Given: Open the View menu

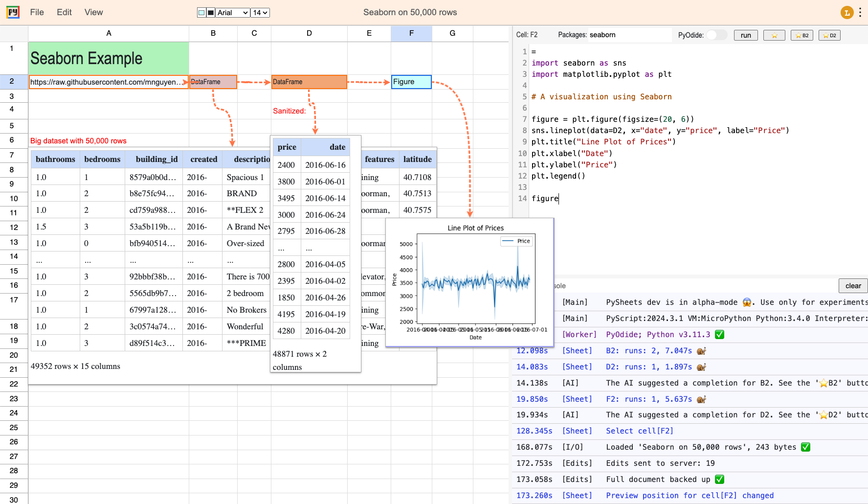Looking at the screenshot, I should [x=93, y=12].
